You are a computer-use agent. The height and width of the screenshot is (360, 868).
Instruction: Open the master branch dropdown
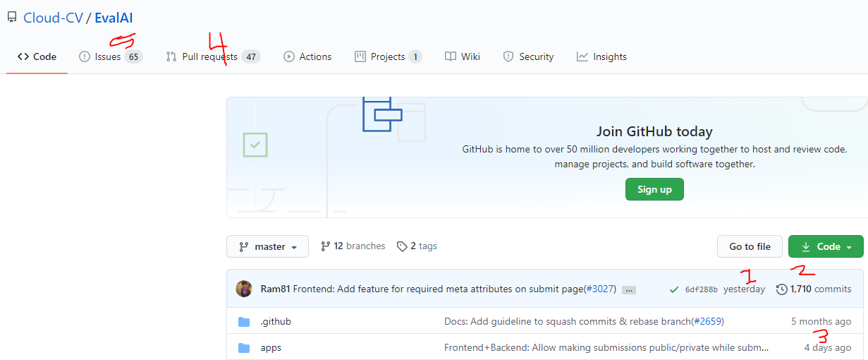(x=267, y=246)
